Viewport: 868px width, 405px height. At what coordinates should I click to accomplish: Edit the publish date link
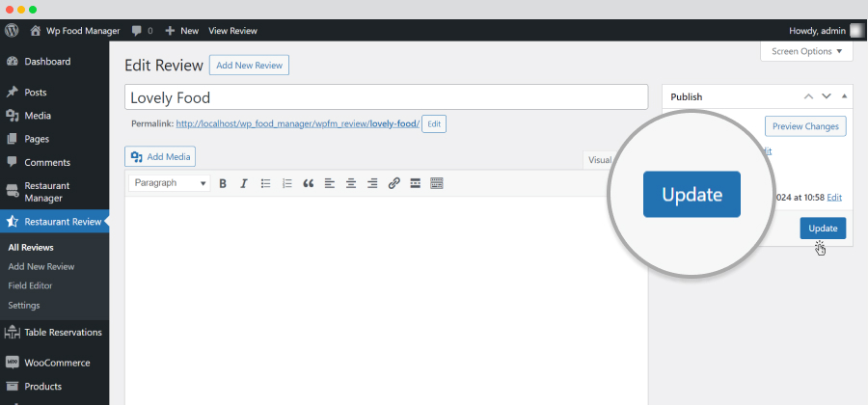834,198
